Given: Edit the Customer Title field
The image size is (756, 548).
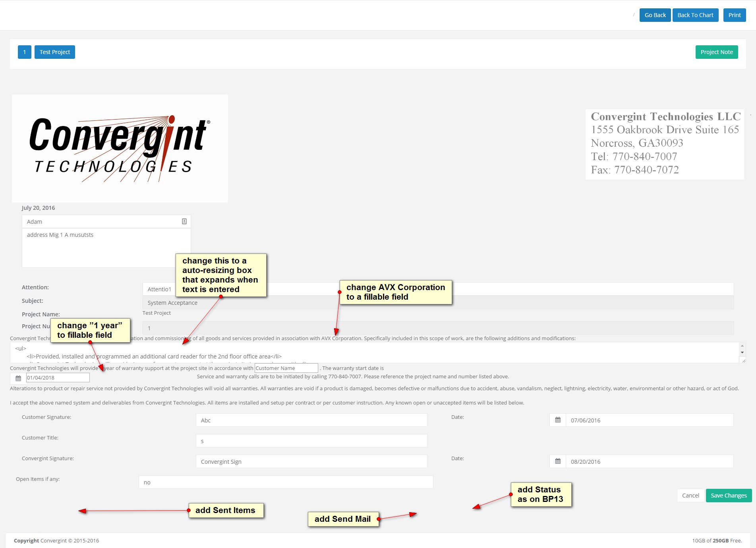Looking at the screenshot, I should click(x=311, y=441).
